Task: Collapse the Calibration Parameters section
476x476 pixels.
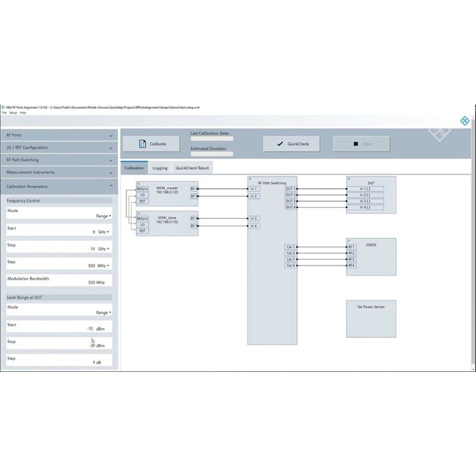Action: (x=59, y=187)
